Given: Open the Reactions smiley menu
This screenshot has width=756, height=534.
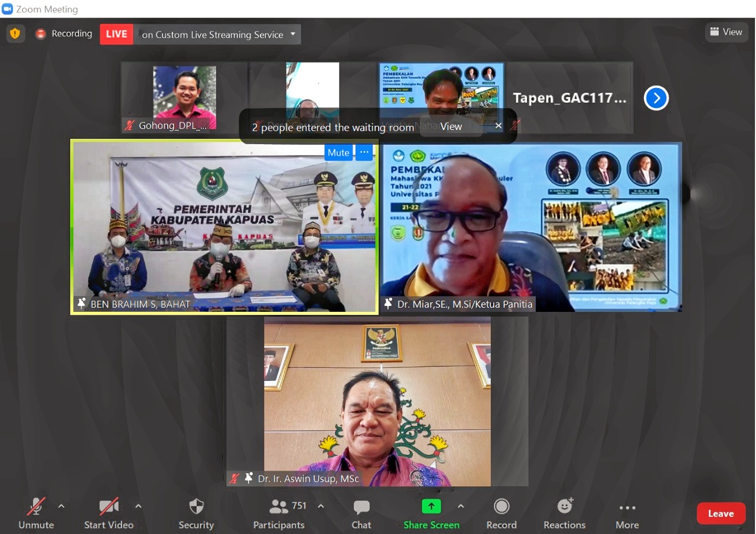Looking at the screenshot, I should [565, 507].
